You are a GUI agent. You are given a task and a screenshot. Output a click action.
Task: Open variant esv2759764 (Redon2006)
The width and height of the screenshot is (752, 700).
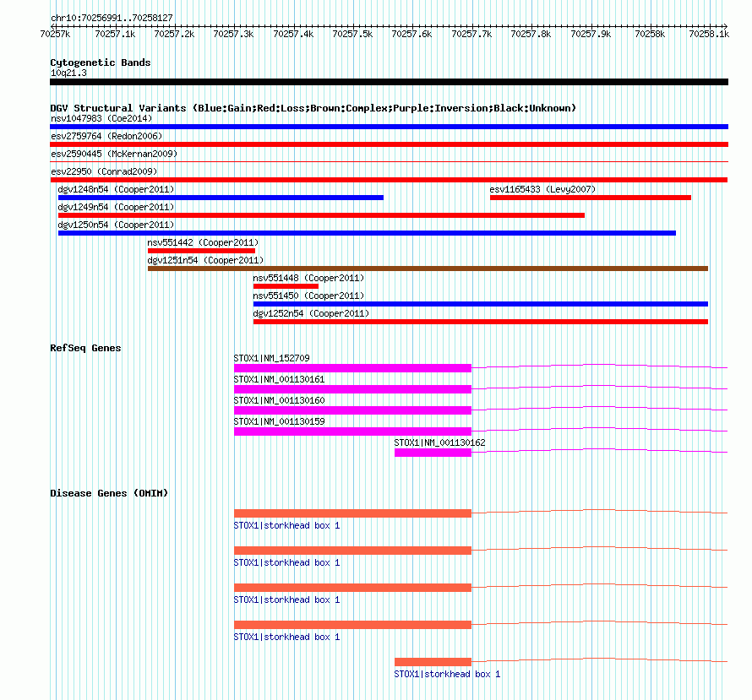(x=389, y=144)
